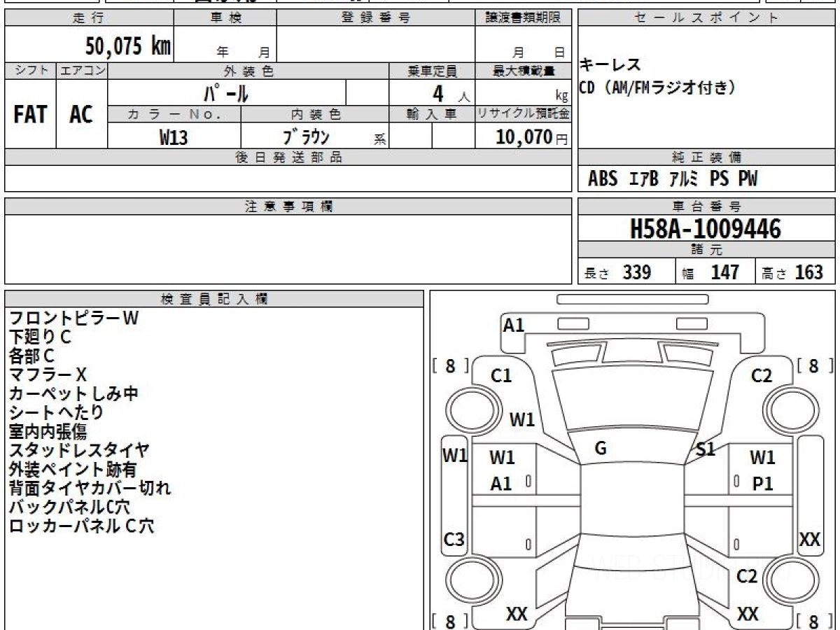
Task: Click the S1 mark on the diagram
Action: [706, 449]
